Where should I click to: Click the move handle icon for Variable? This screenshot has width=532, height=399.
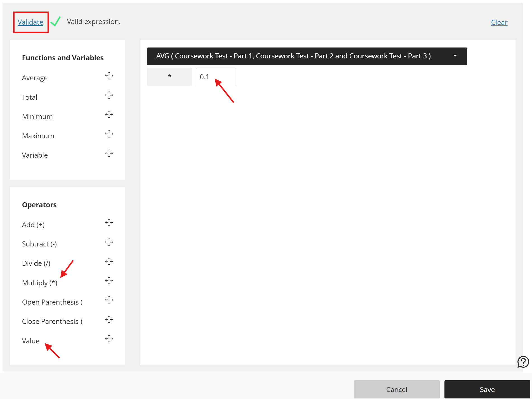pos(109,153)
